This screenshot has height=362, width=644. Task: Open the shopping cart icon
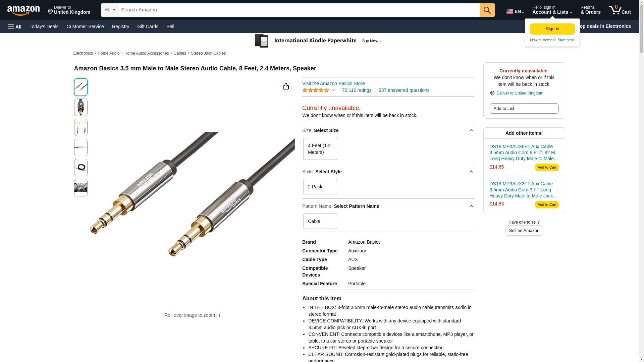tap(620, 10)
